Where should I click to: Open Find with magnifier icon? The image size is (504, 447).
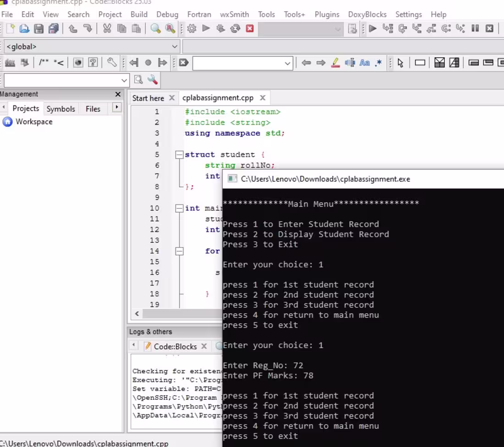coord(156,28)
